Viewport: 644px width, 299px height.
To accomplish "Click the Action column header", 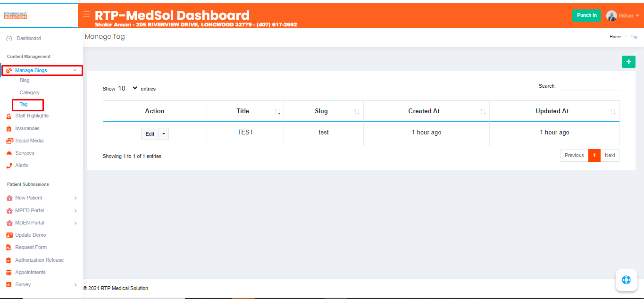I will [155, 111].
